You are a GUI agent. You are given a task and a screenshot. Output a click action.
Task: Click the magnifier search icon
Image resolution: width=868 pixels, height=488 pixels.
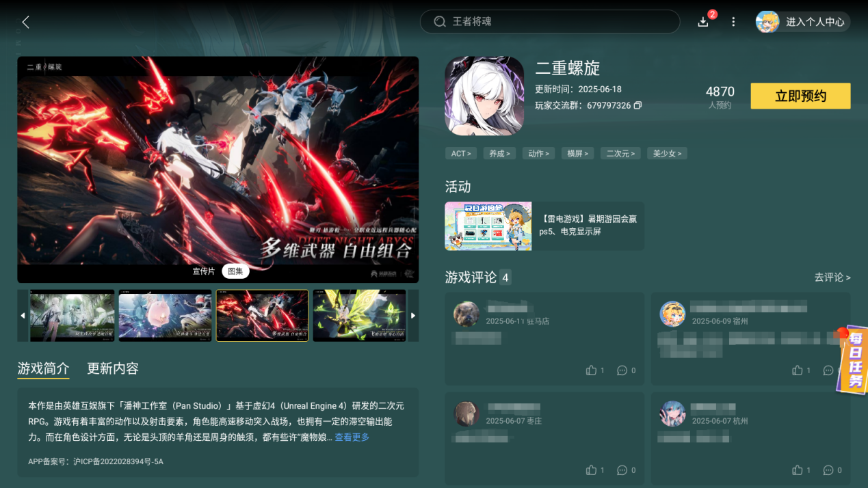point(440,22)
